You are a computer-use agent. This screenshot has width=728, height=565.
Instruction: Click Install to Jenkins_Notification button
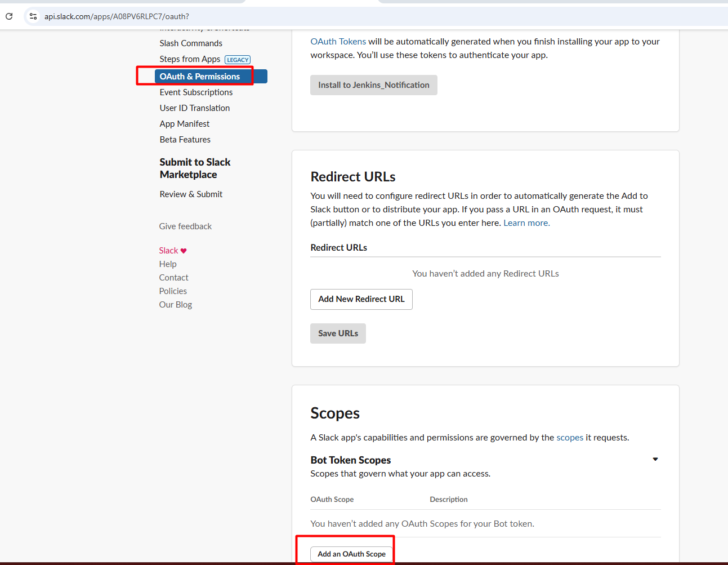tap(374, 85)
